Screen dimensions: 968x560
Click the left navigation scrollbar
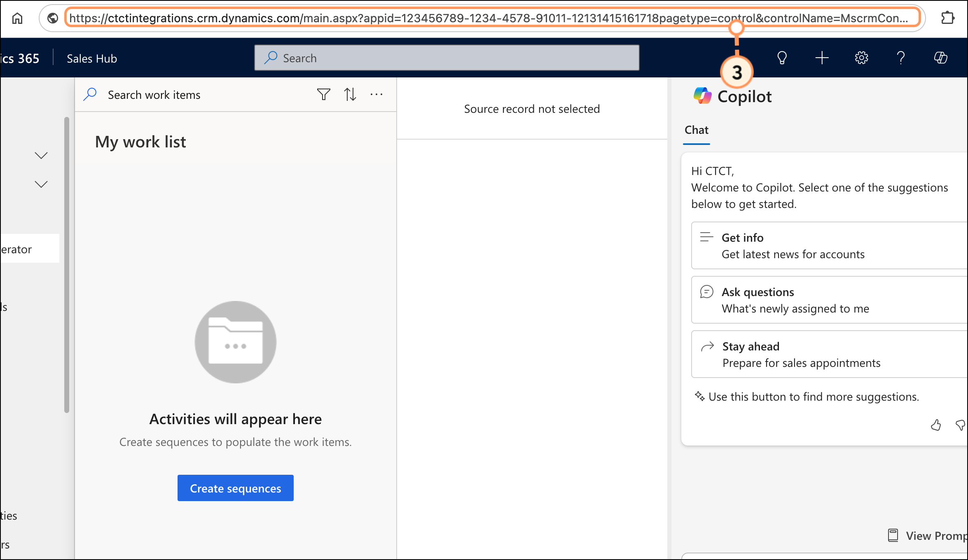coord(67,265)
